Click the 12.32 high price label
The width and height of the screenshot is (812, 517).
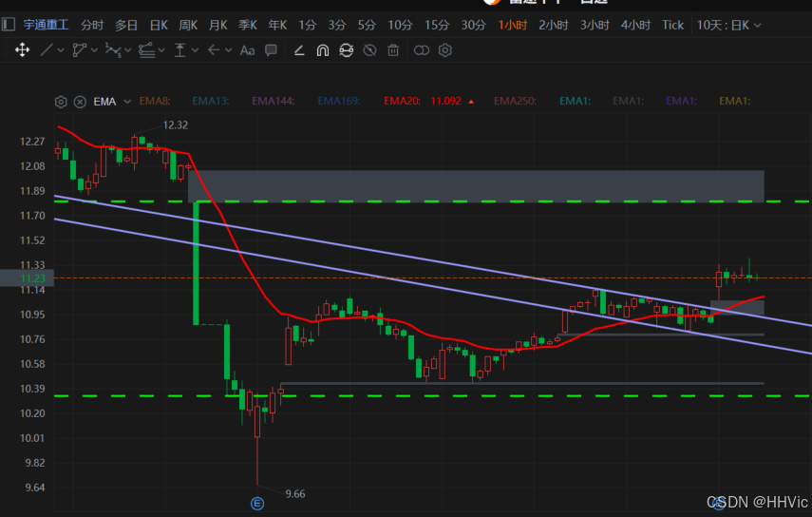coord(176,124)
